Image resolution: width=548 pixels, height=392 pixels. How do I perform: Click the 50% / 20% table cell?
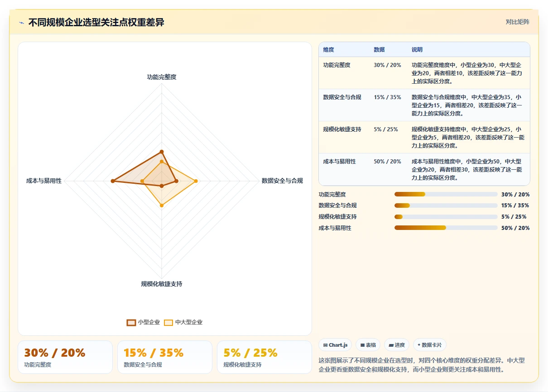coord(388,162)
